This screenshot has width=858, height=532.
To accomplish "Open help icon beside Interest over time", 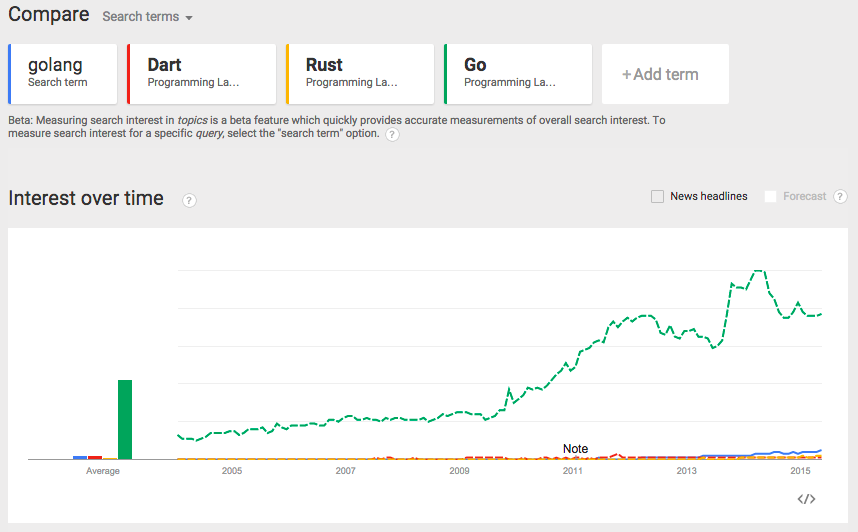I will 189,200.
